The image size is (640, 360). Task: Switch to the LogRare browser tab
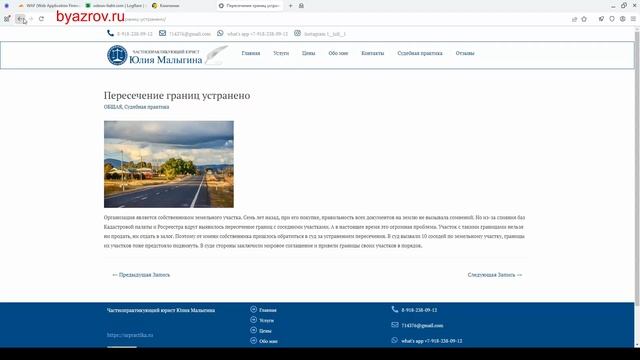point(115,6)
